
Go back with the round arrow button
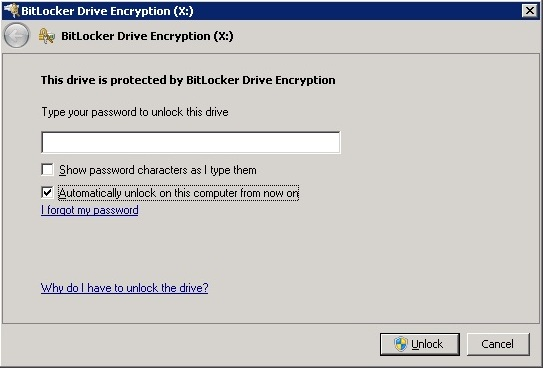point(17,35)
